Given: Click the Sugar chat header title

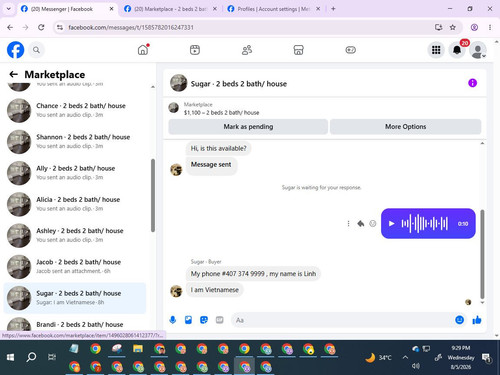Looking at the screenshot, I should (x=239, y=84).
